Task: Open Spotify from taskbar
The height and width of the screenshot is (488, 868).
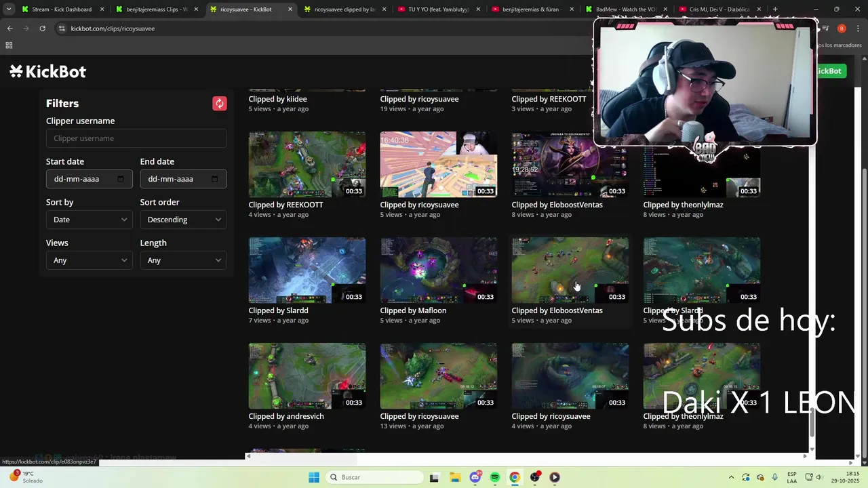Action: 495,477
